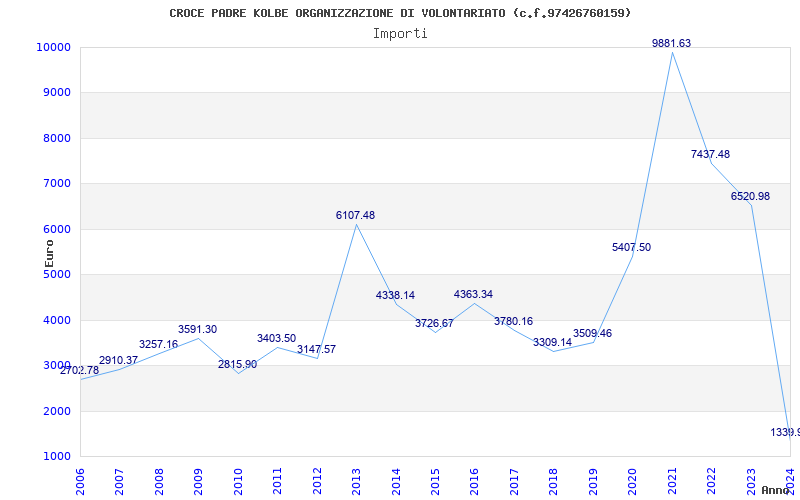800x500 pixels.
Task: Select the data label 6107.48
Action: tap(355, 215)
